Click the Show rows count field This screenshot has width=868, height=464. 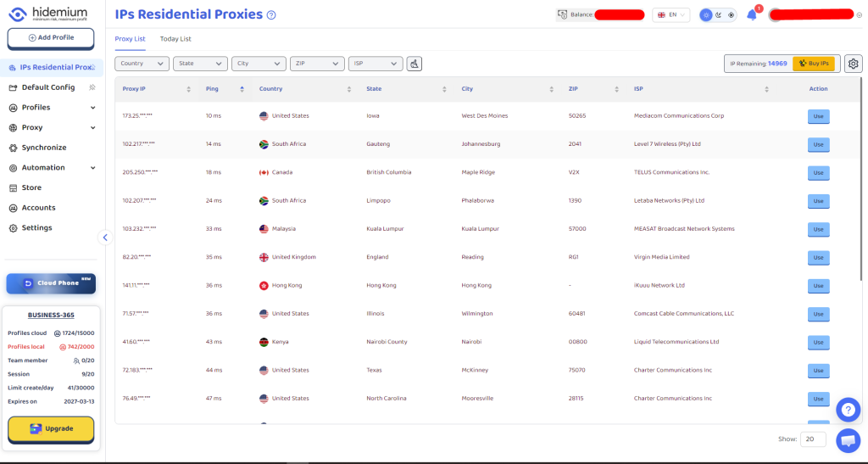813,439
